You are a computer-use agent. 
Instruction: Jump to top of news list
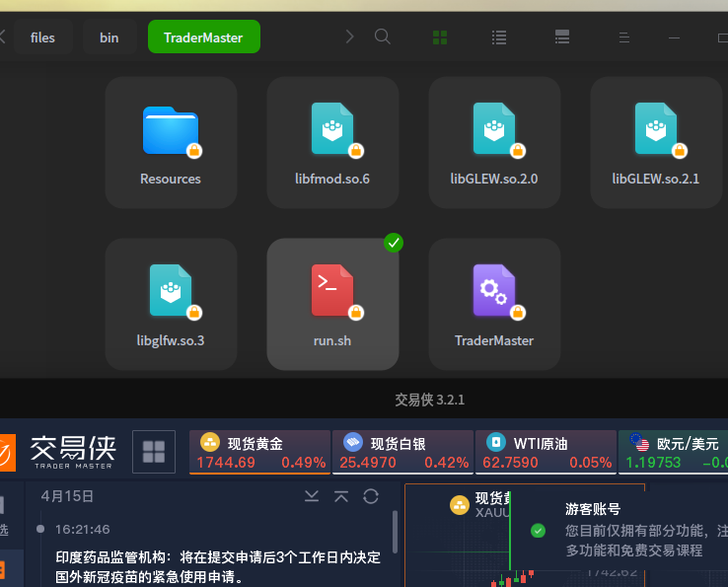341,496
